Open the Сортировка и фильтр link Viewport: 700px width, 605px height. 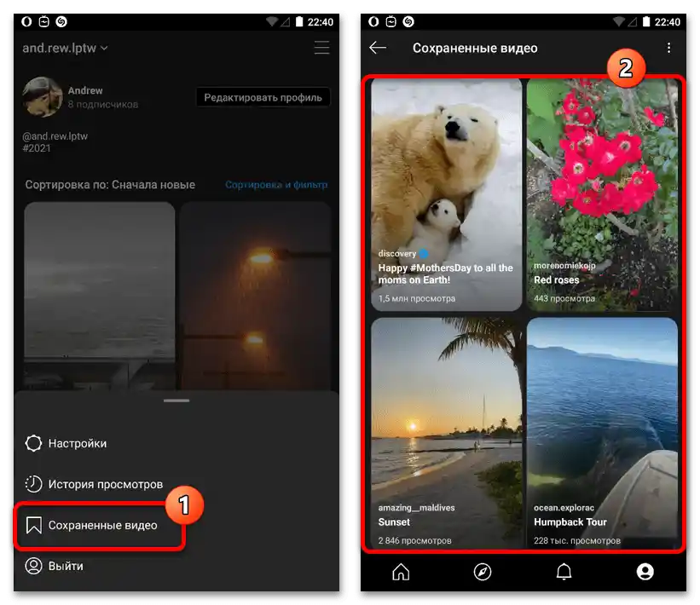coord(276,185)
